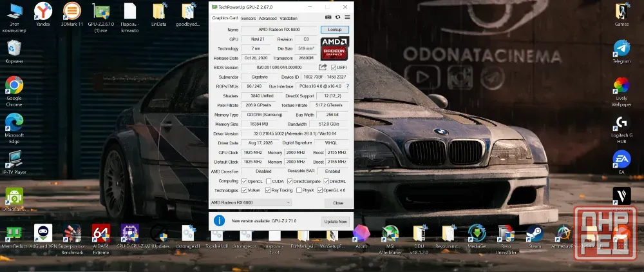Click the Lookup button

click(x=335, y=30)
